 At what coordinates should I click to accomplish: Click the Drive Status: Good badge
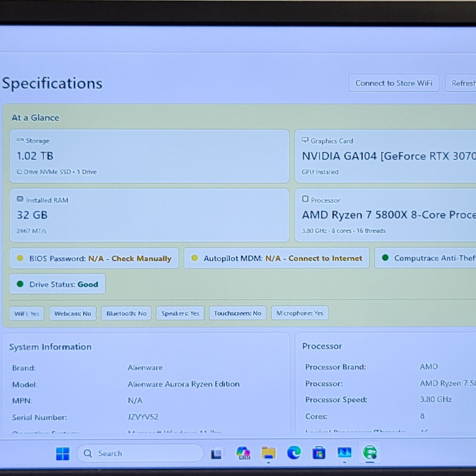[58, 284]
